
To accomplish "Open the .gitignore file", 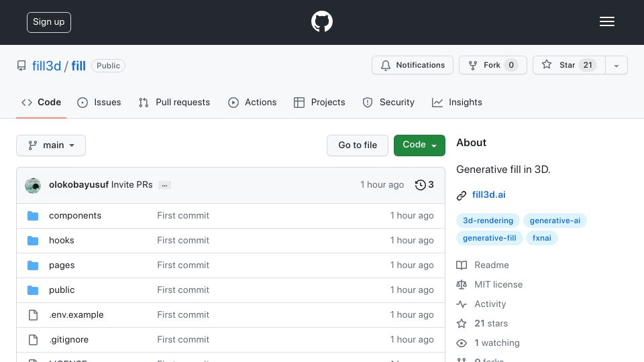I will pyautogui.click(x=68, y=339).
